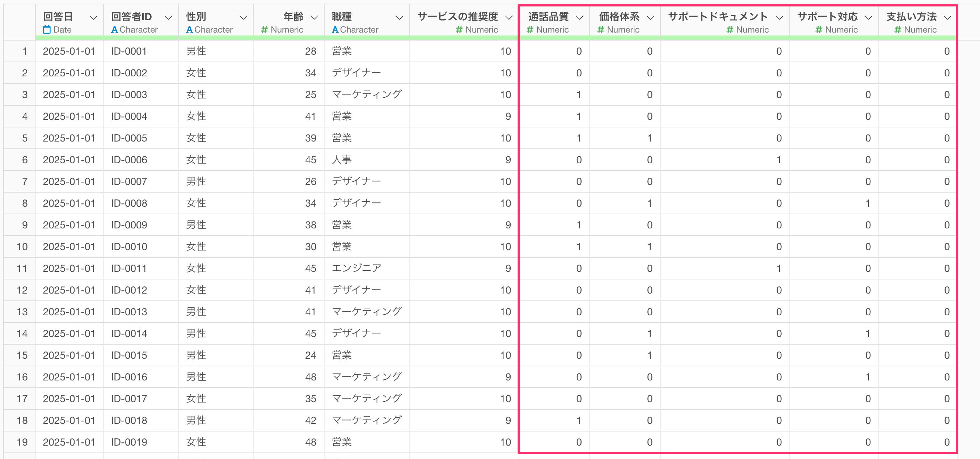Expand the 職種 column menu arrow
This screenshot has height=459, width=980.
(x=399, y=17)
